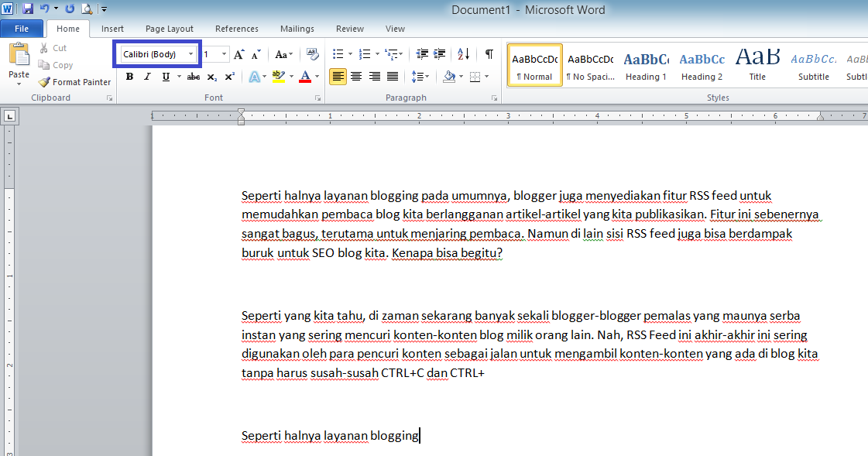Toggle subscript formatting
This screenshot has width=868, height=456.
(211, 77)
